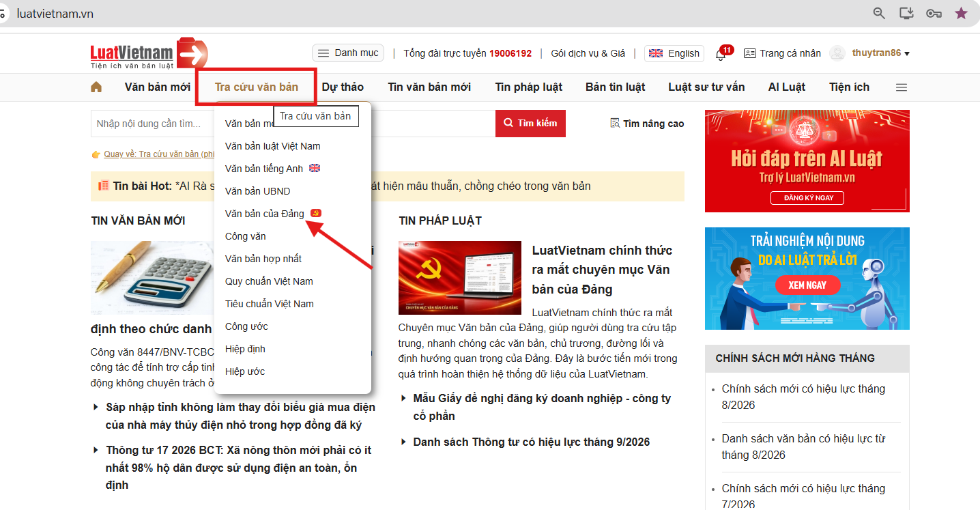Open the notification bell with 11 alerts
This screenshot has width=980, height=510.
tap(721, 54)
